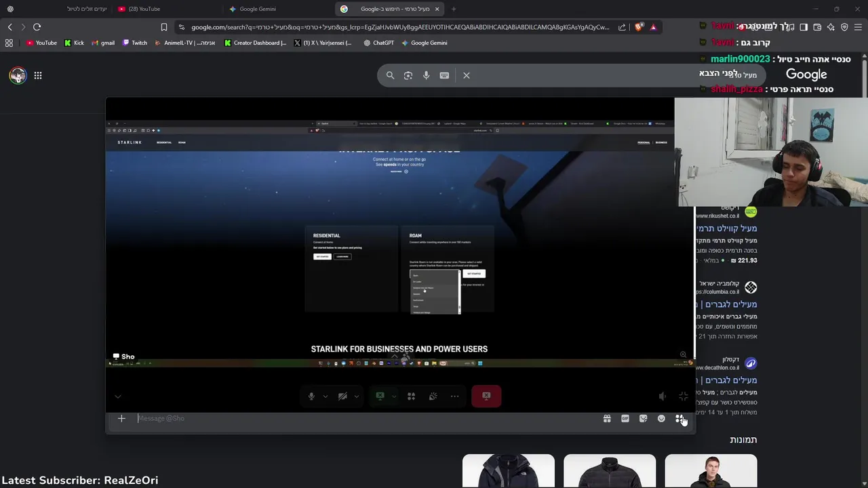Open the Creator Dashboard bookmark

pyautogui.click(x=256, y=43)
